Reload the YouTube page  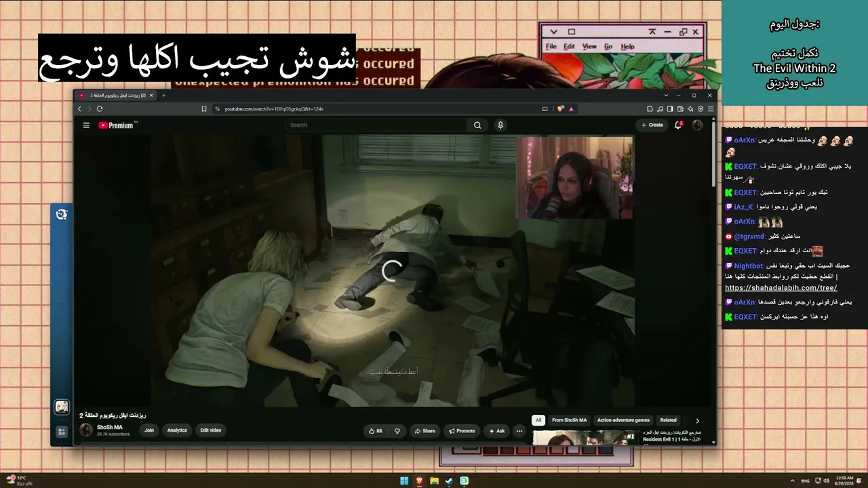tap(100, 108)
